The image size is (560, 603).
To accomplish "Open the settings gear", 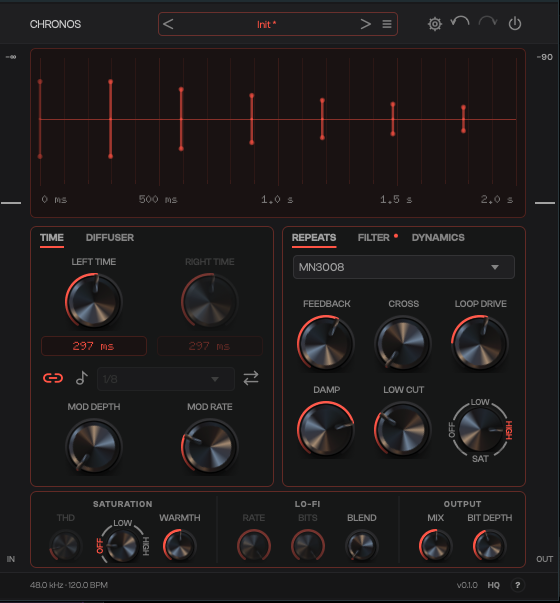I will point(435,24).
